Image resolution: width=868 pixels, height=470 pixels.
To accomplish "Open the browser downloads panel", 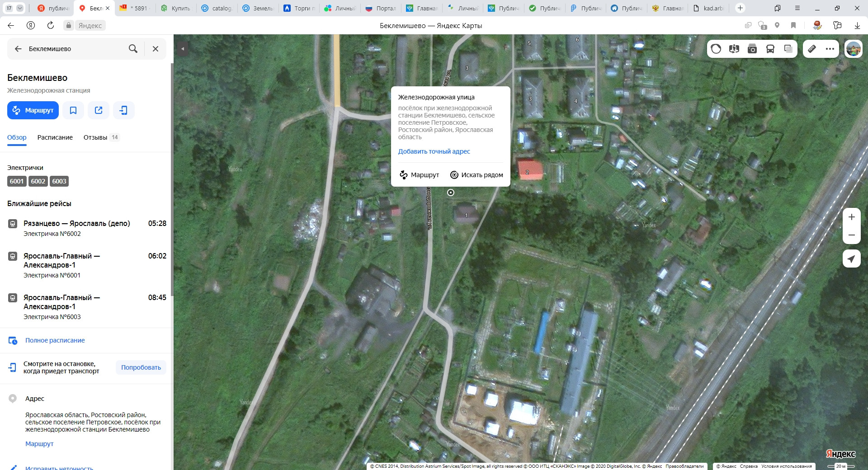I will tap(857, 25).
